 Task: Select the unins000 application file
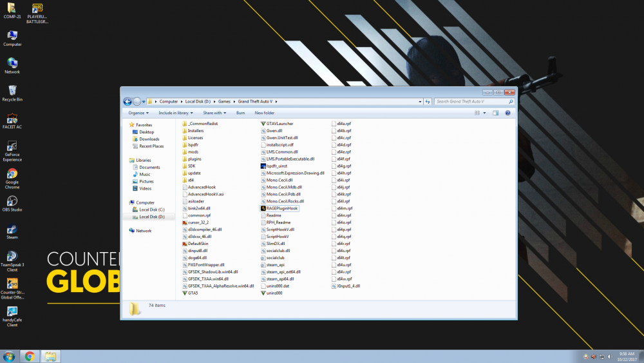point(271,293)
